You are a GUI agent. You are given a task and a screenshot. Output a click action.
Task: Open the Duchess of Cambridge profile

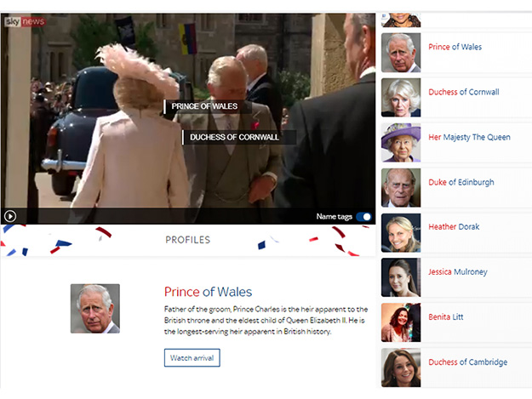(x=468, y=362)
